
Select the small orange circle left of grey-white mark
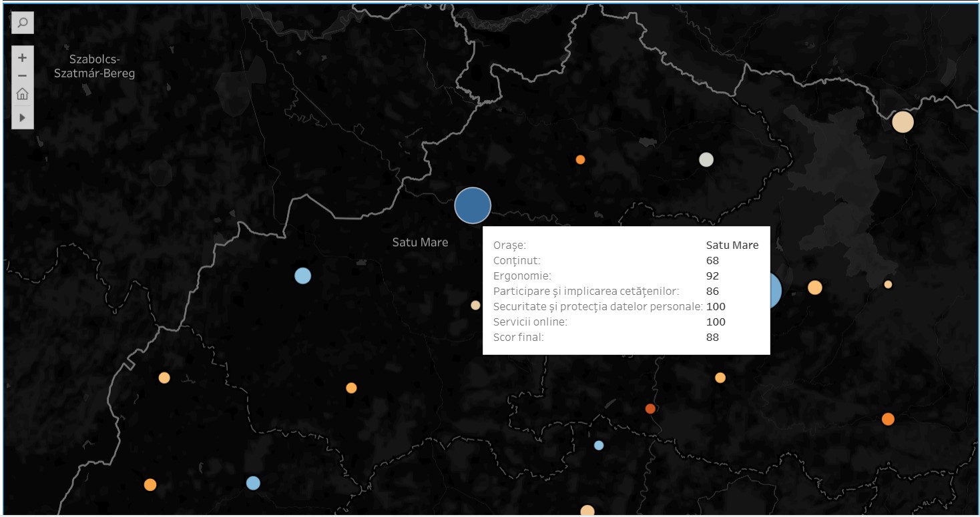coord(580,159)
